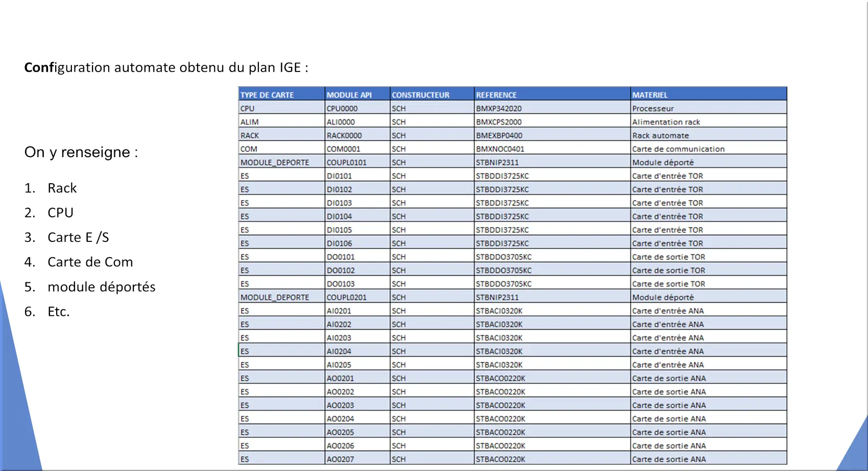Select cell DI0103
868x471 pixels.
coord(357,203)
